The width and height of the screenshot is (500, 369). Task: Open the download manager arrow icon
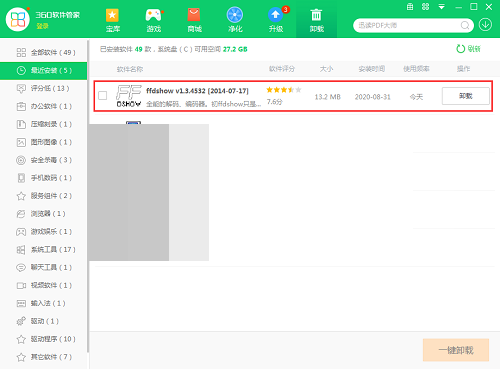485,25
